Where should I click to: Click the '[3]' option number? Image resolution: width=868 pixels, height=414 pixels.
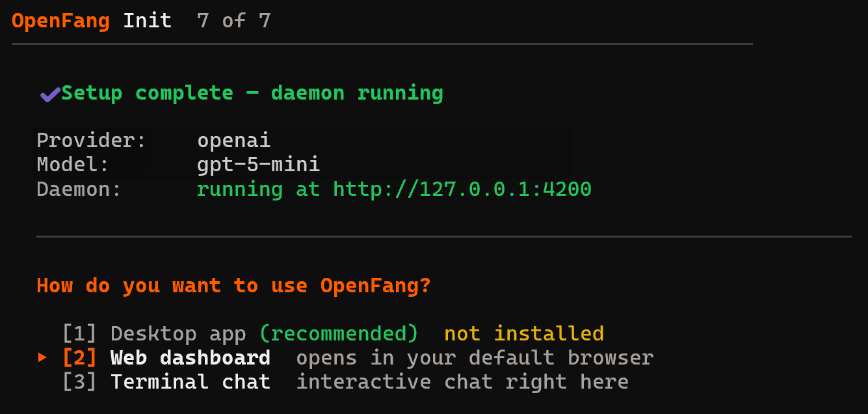[x=79, y=381]
